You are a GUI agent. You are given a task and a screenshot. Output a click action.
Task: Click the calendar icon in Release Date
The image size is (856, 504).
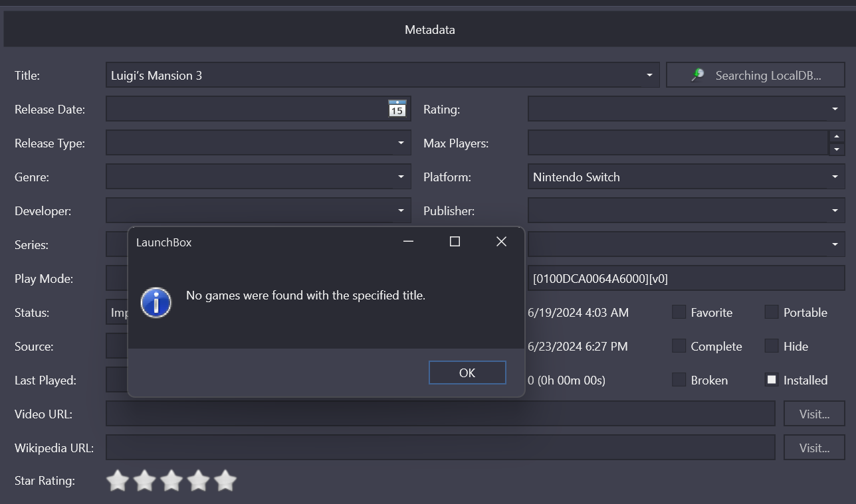(397, 109)
